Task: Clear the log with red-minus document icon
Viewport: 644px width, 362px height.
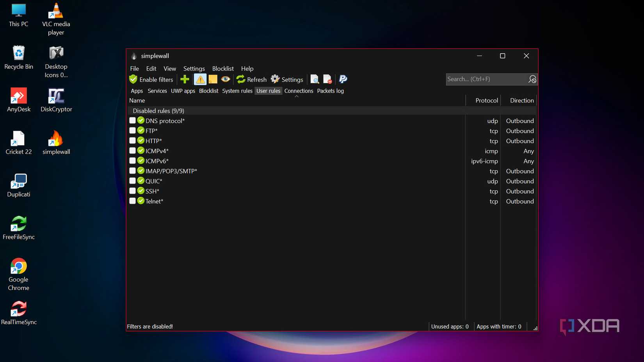Action: pyautogui.click(x=327, y=79)
